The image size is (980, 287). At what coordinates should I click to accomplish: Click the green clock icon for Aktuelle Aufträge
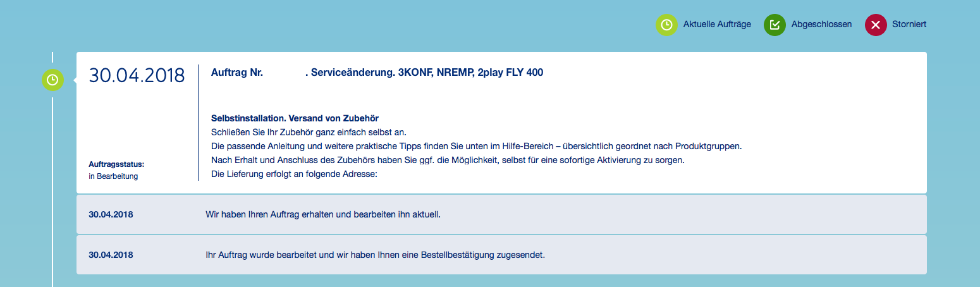point(666,25)
